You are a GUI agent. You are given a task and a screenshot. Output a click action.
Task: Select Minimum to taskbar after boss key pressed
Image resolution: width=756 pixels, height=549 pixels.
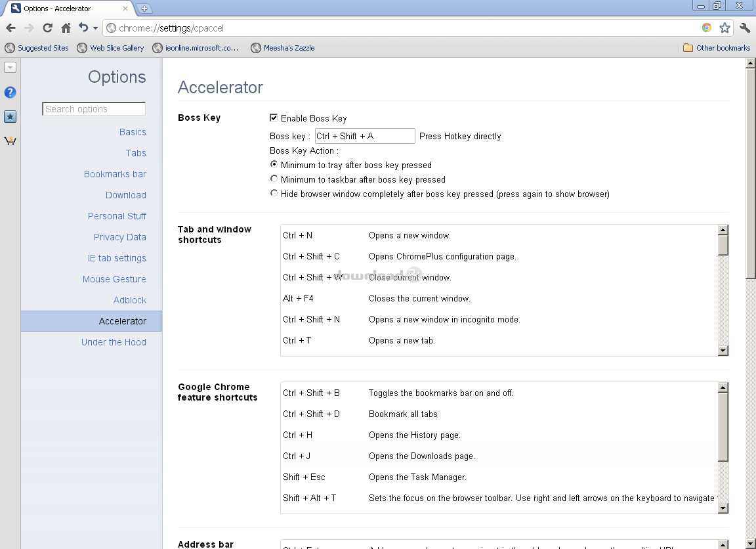click(x=274, y=179)
